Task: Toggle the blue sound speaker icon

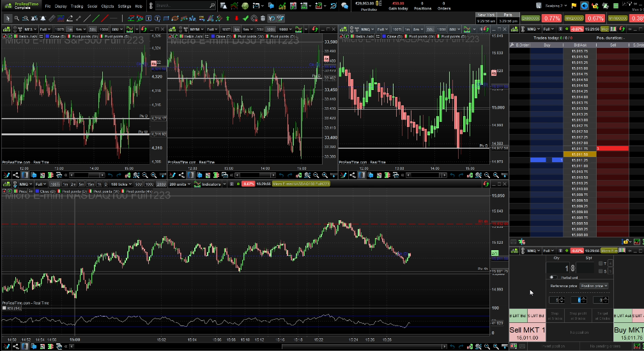Action: [585, 6]
